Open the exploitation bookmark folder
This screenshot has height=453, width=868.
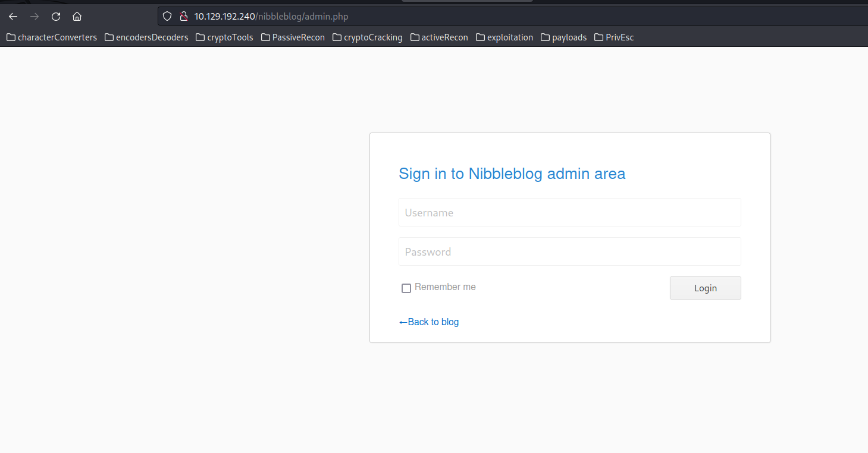point(504,37)
